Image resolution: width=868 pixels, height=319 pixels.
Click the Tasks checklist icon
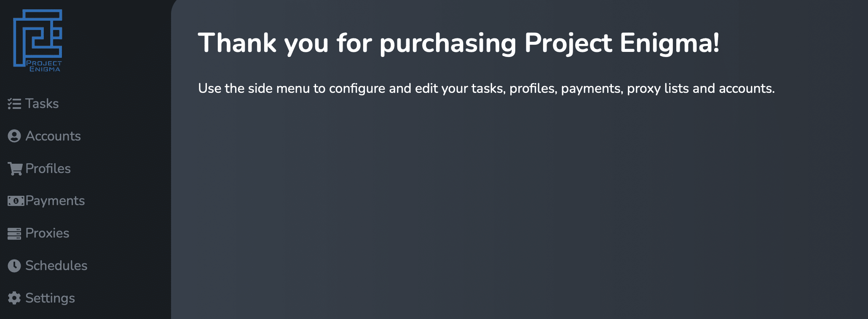tap(14, 104)
